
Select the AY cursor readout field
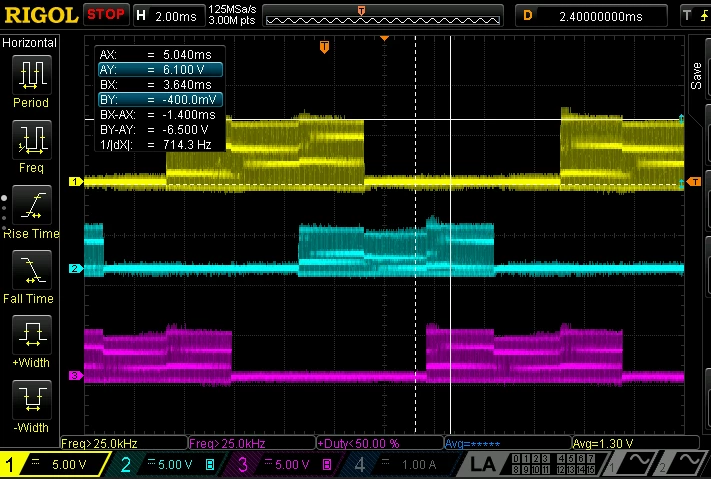(x=161, y=69)
